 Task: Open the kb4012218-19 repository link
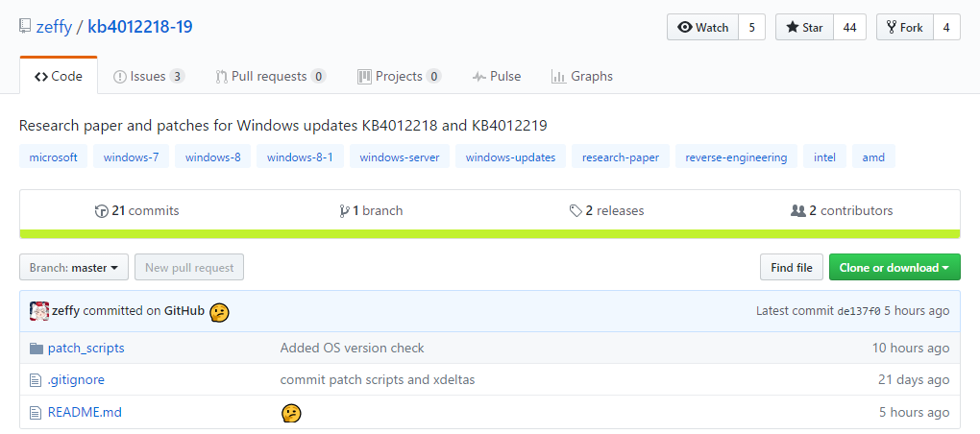coord(140,26)
